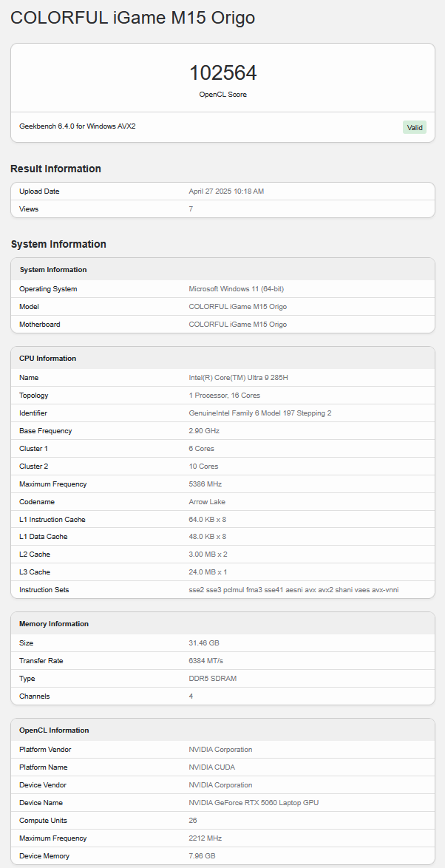445x868 pixels.
Task: Click the Instruction Sets value text
Action: [293, 590]
